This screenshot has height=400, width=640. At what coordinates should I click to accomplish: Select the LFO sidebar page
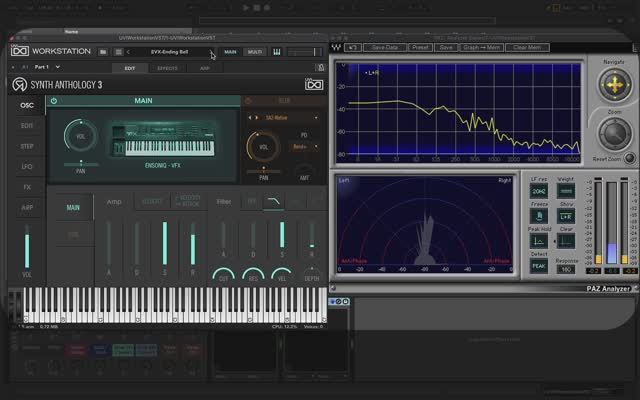pyautogui.click(x=27, y=167)
